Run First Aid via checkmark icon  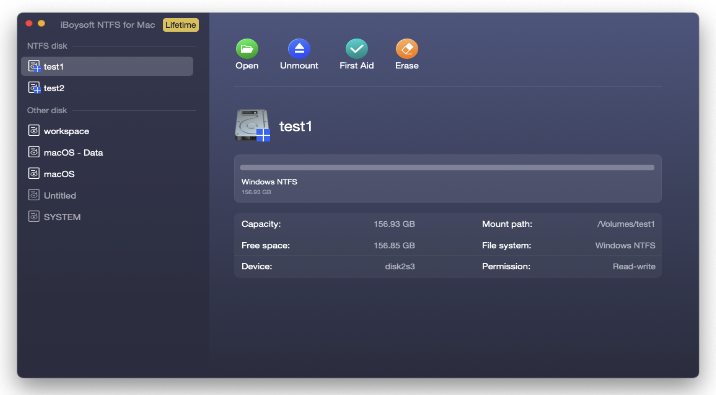357,48
